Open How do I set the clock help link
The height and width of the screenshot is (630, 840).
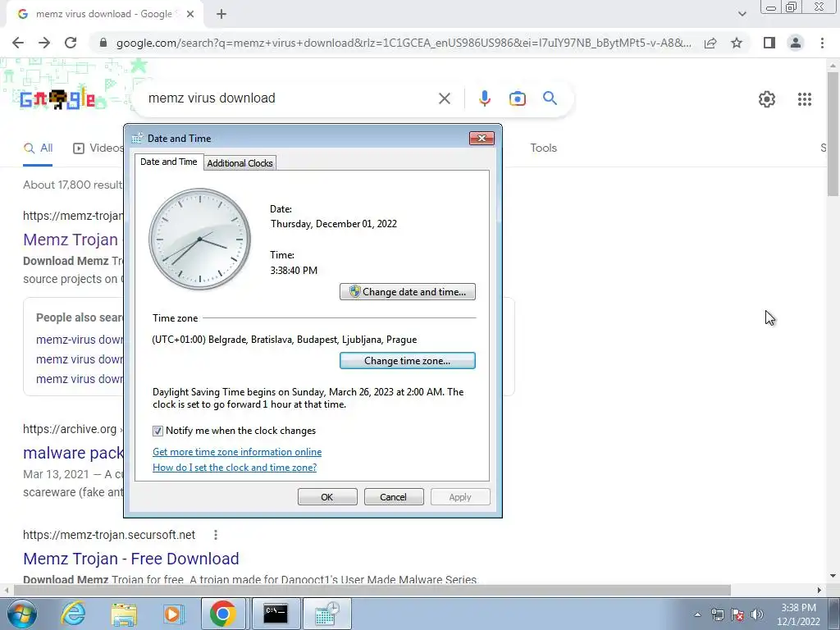tap(235, 468)
